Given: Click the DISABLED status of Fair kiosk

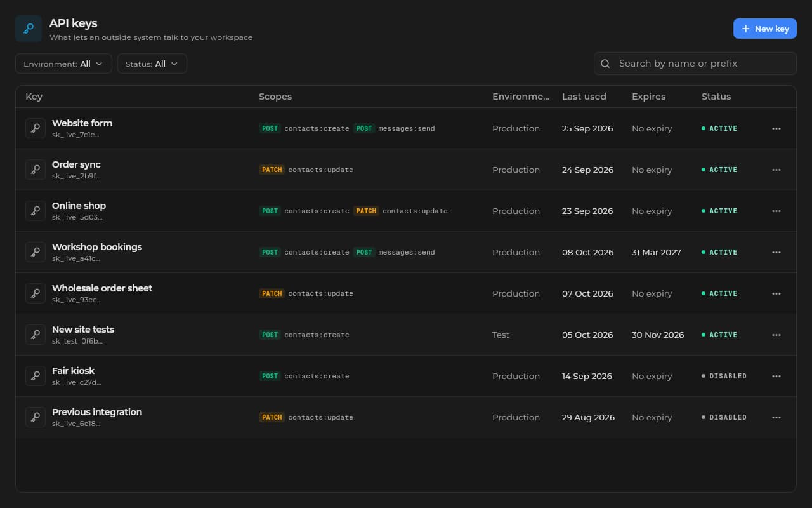Looking at the screenshot, I should (724, 376).
